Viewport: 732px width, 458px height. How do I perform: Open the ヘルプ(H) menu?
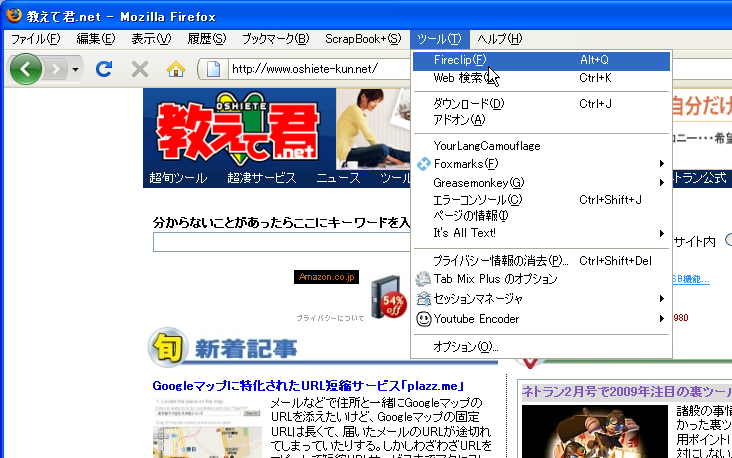tap(500, 39)
